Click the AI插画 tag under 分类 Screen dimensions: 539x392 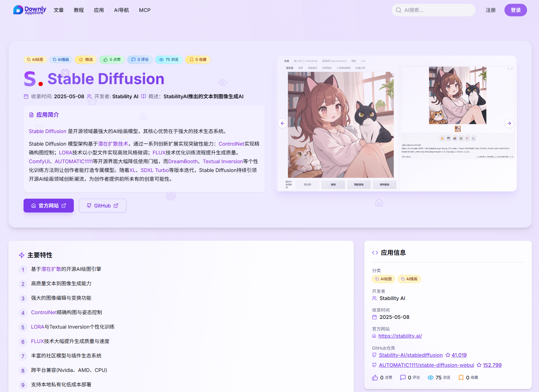coord(409,279)
